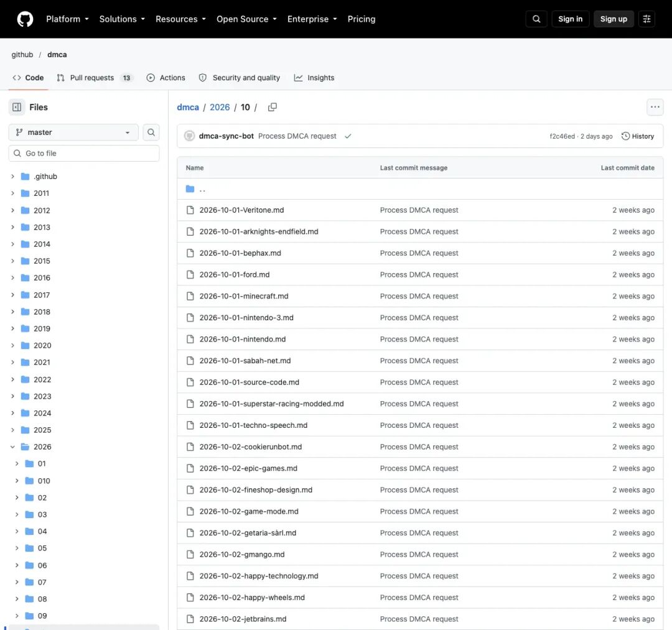Go to the Pricing page
This screenshot has width=672, height=630.
(362, 19)
